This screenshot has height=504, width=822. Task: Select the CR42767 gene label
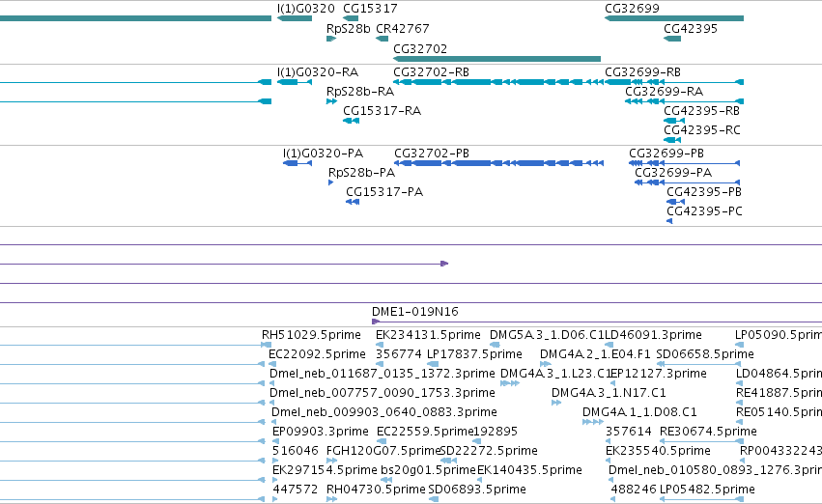(403, 28)
